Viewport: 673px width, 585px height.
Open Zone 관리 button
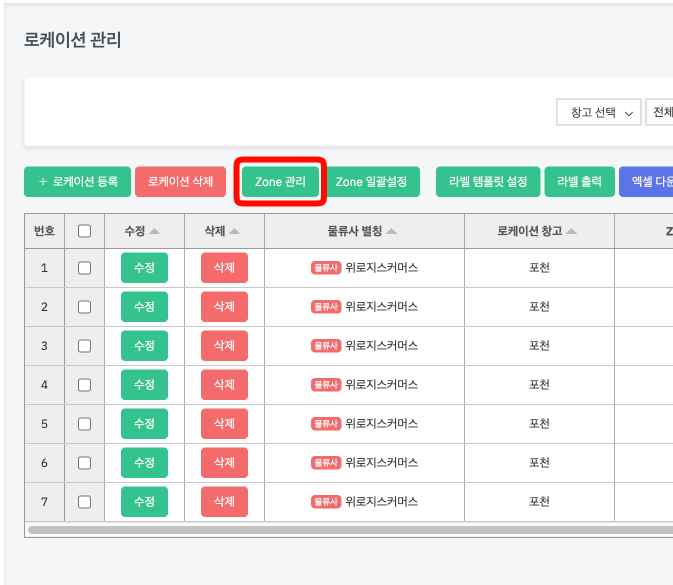280,182
